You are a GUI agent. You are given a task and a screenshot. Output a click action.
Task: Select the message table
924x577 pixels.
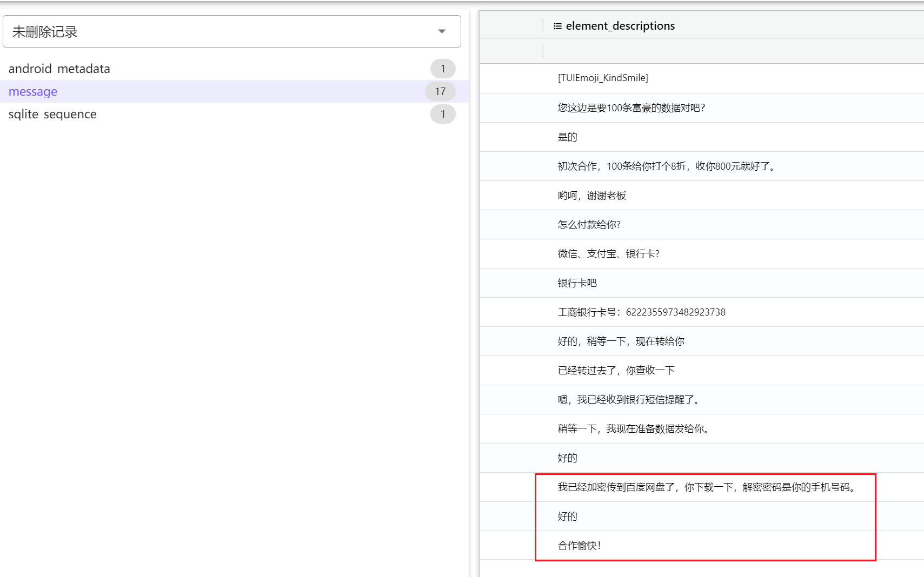point(234,91)
